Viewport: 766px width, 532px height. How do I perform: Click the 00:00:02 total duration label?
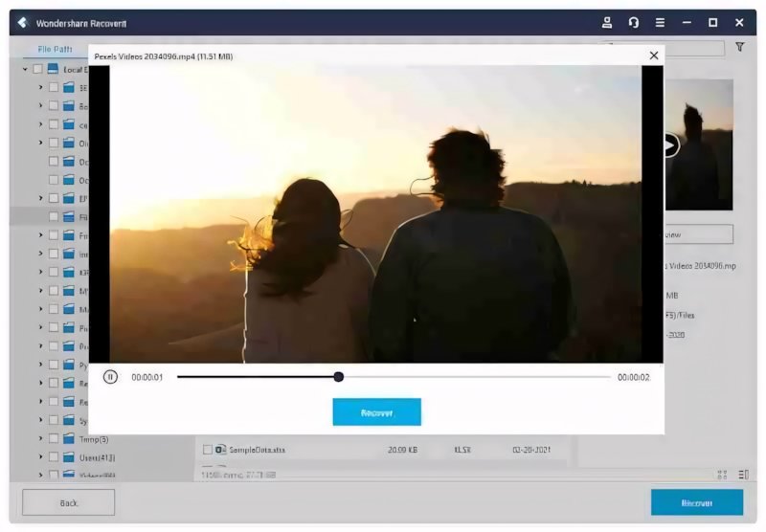pyautogui.click(x=634, y=377)
